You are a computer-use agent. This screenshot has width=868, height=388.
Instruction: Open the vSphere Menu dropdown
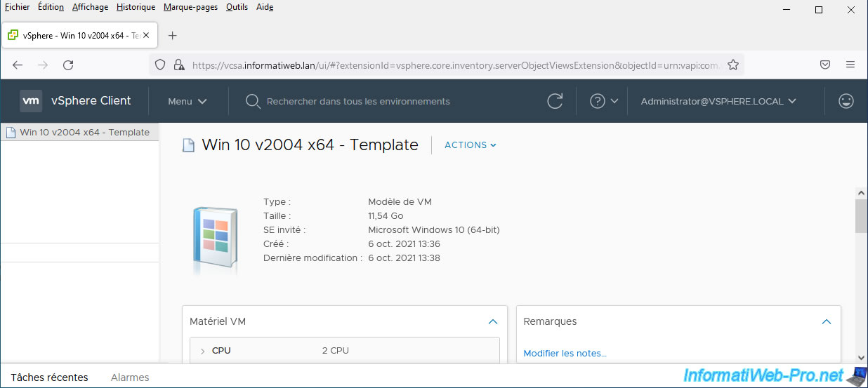[187, 101]
